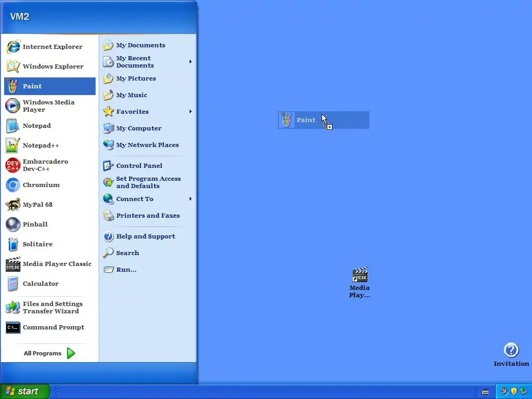Open the My Computer icon
This screenshot has width=532, height=399.
(x=108, y=128)
